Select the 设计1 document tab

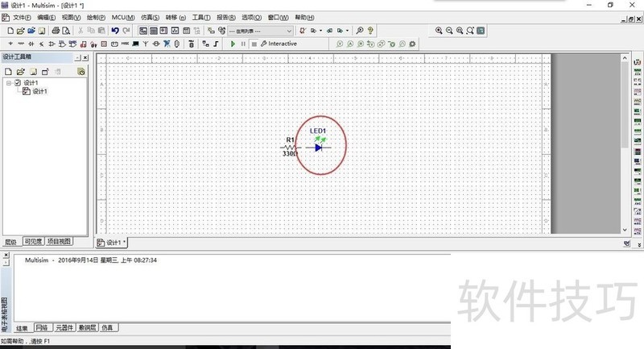point(111,243)
